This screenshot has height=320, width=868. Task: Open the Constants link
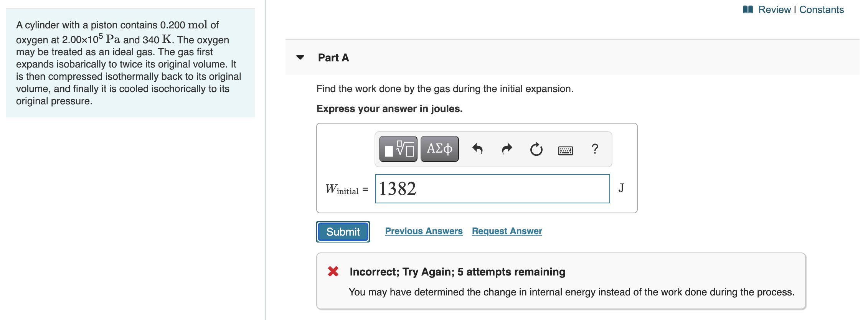pos(821,10)
